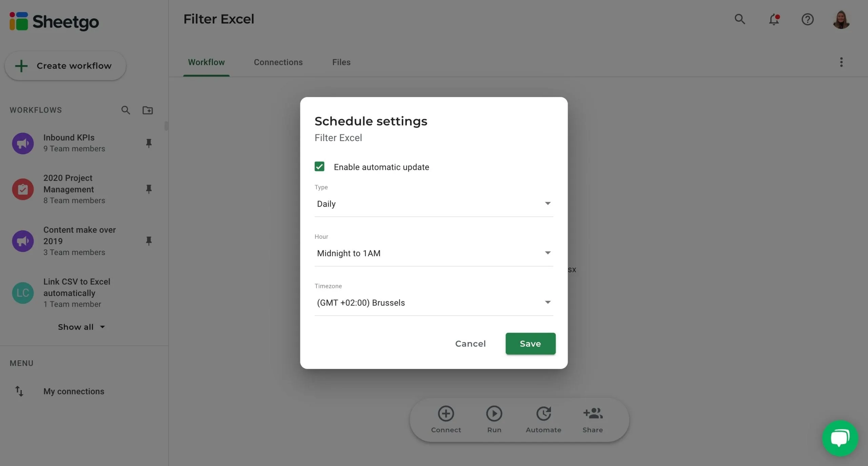Unpin the Content make over 2019 workflow
This screenshot has width=868, height=466.
(x=149, y=241)
